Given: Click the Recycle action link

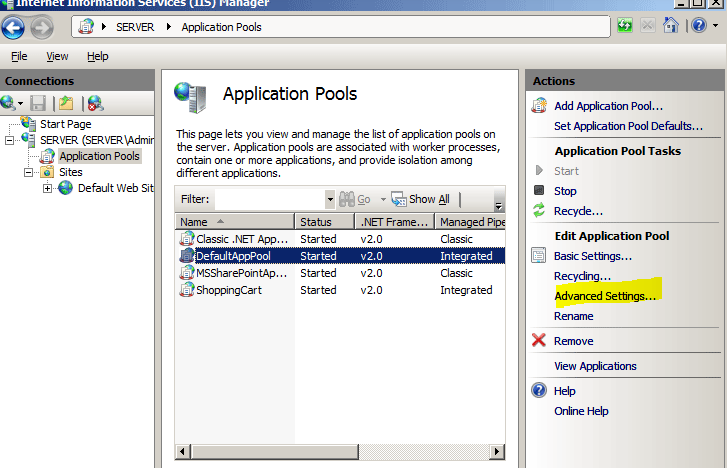Looking at the screenshot, I should (578, 211).
